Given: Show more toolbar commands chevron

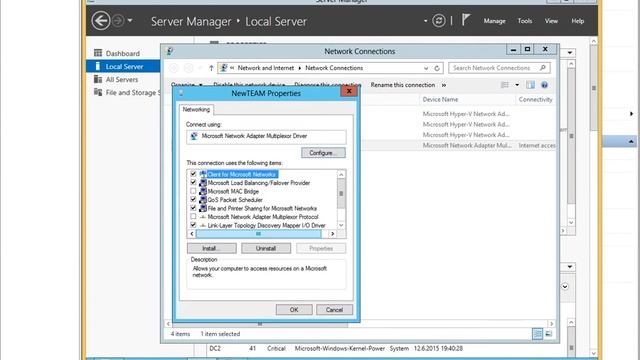Looking at the screenshot, I should point(444,85).
